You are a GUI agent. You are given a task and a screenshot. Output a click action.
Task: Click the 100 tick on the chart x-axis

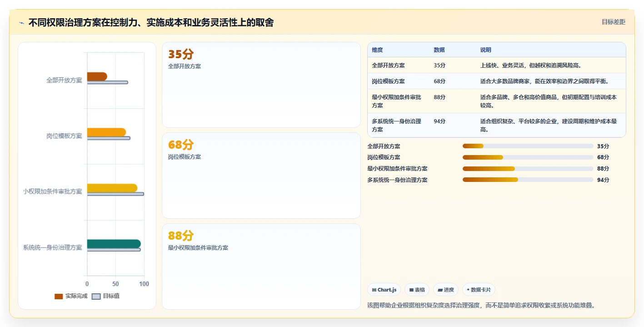pos(144,284)
